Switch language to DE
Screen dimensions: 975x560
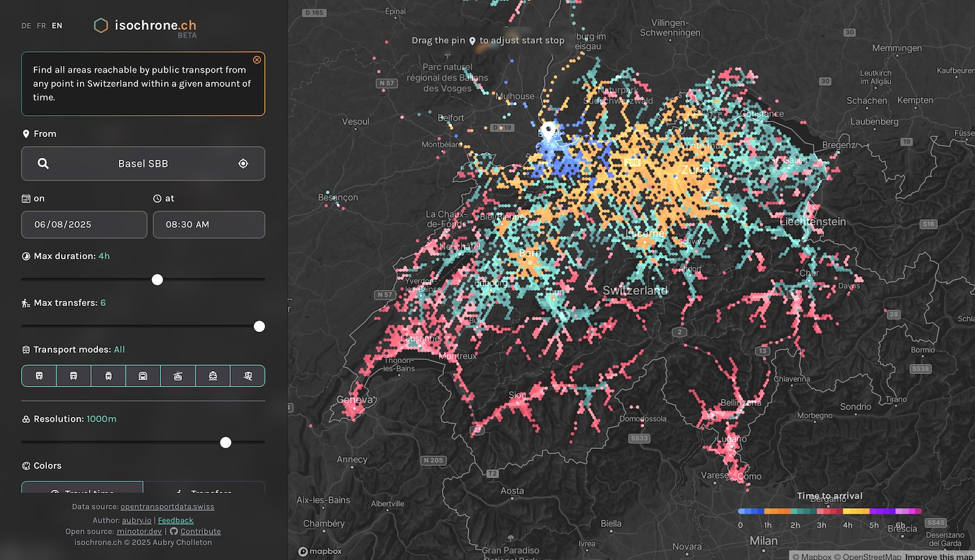tap(26, 26)
